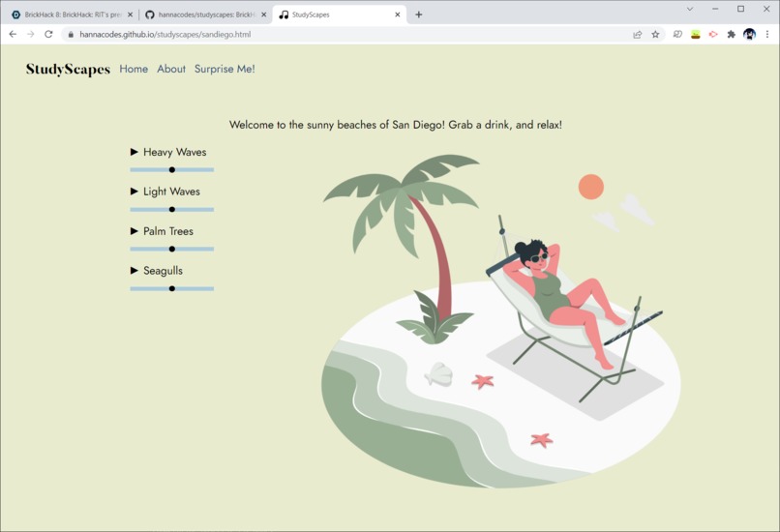Click the StudyScapes logo title
The height and width of the screenshot is (532, 780).
tap(68, 69)
